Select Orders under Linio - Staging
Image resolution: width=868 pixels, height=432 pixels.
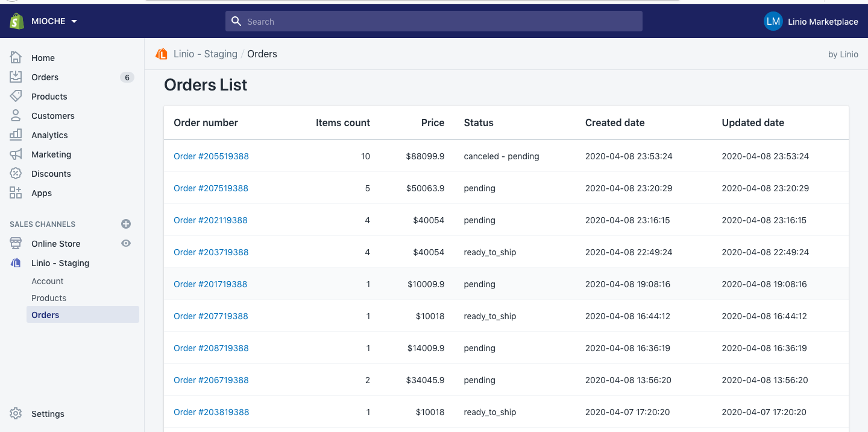pos(83,315)
